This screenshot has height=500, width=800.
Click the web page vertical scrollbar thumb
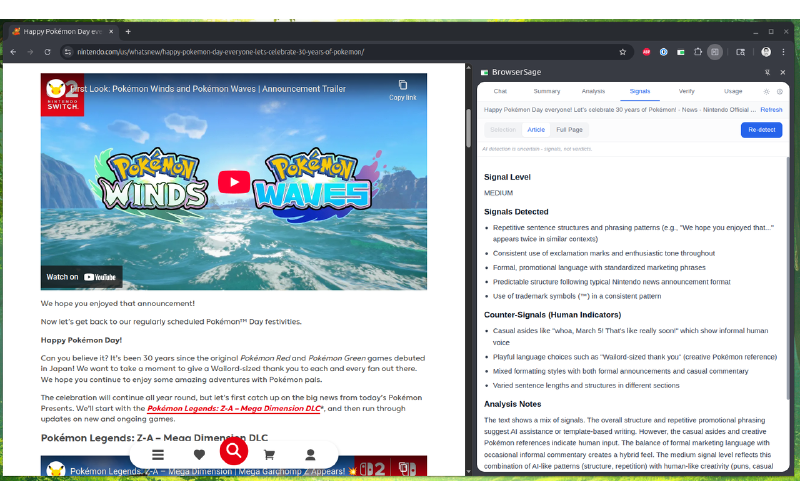click(x=468, y=128)
